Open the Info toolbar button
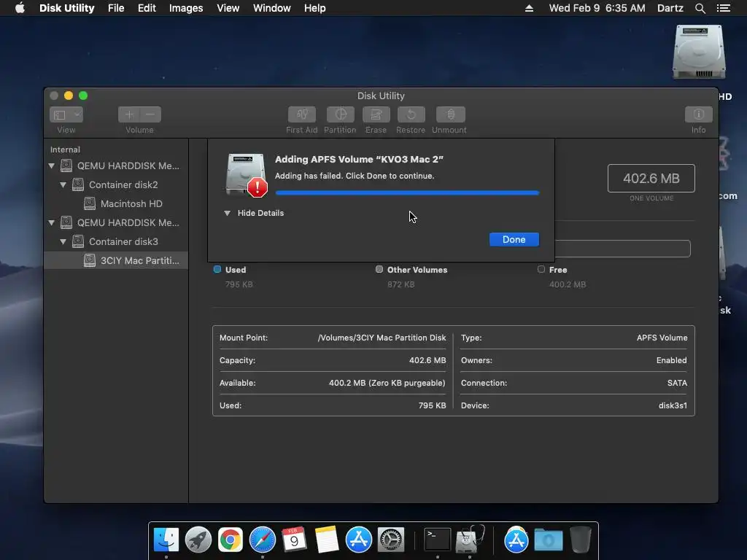 698,114
